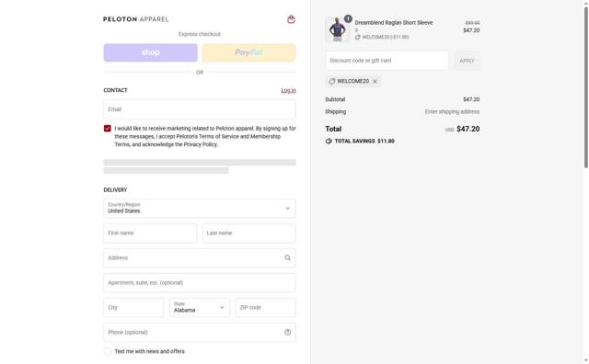Click the CONTACT section heading
This screenshot has height=364, width=589.
click(x=115, y=90)
